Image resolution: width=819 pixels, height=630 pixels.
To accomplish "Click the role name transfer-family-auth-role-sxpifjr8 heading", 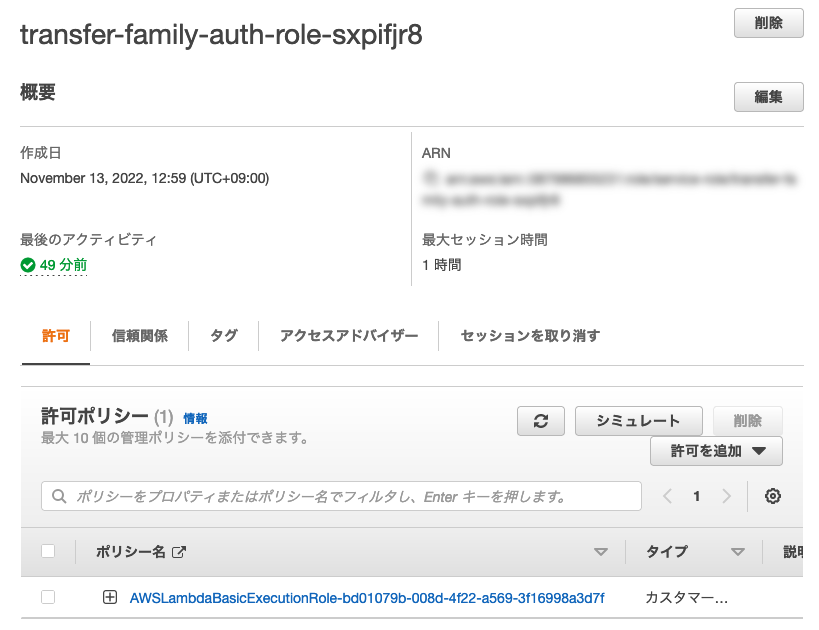I will click(221, 35).
